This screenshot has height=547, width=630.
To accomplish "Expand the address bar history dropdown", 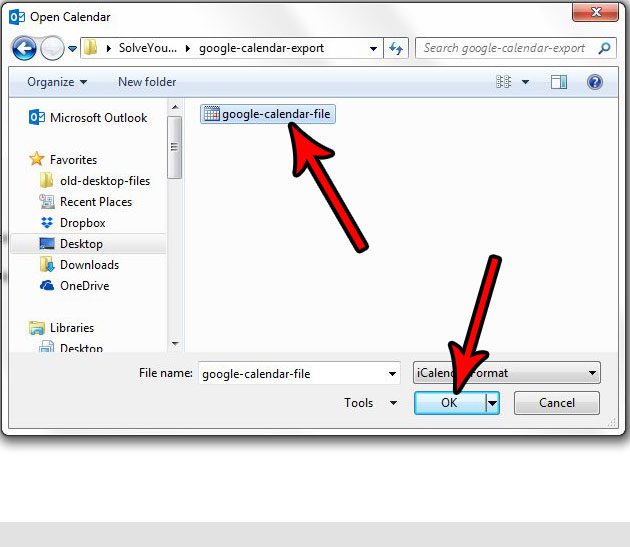I will tap(373, 49).
